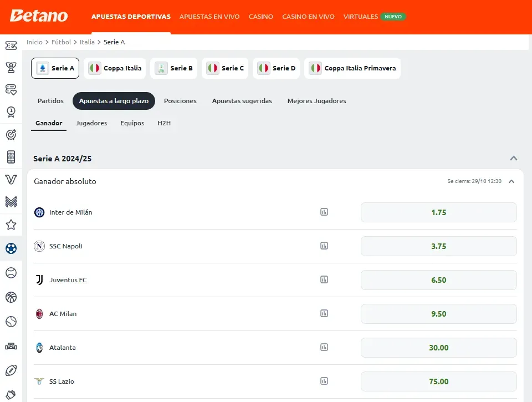Screen dimensions: 532x402
Task: Choose the Serie D league chip
Action: [276, 68]
